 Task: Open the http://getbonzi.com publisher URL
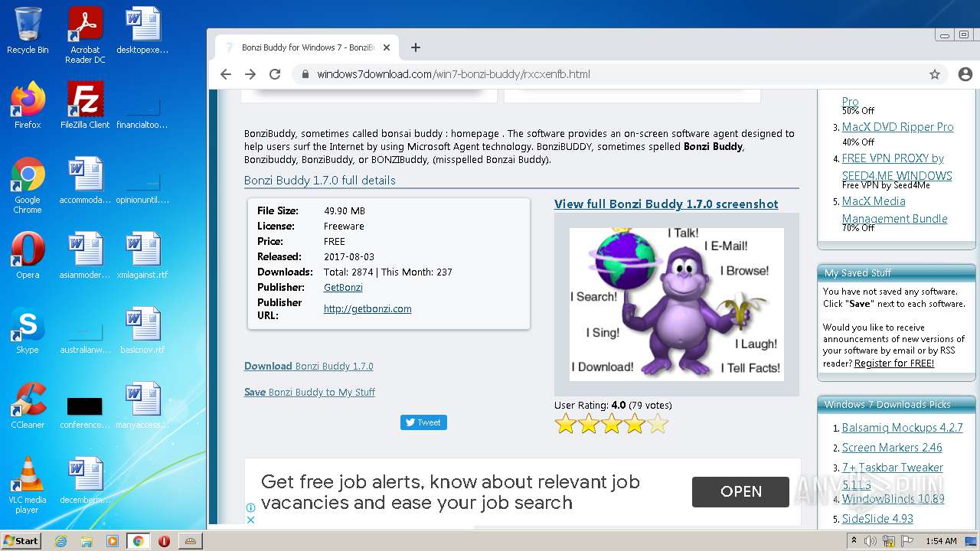[x=367, y=309]
